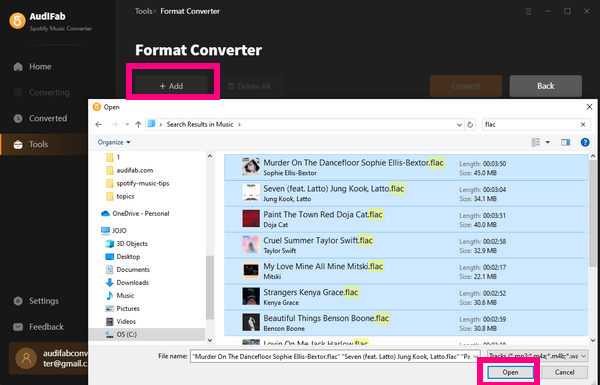Click the up one level arrow

coord(138,124)
